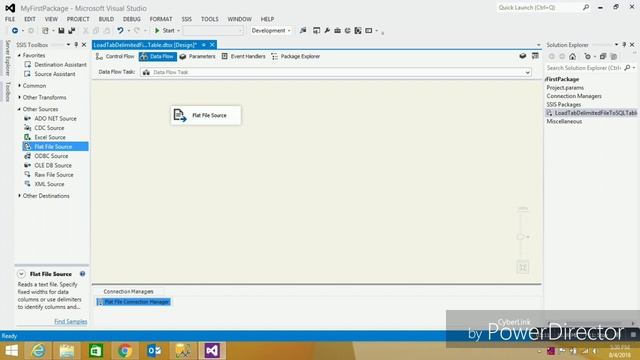Click the Save All icon
The image size is (640, 360).
72,31
